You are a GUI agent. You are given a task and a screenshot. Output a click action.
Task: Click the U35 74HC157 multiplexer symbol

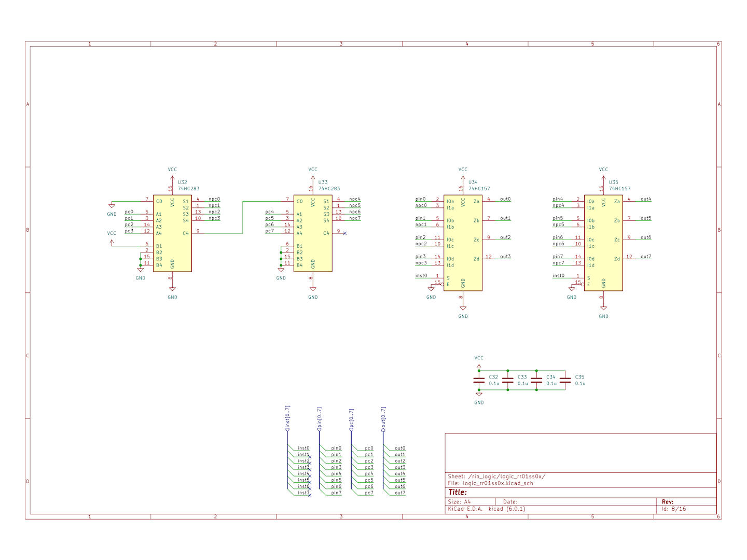point(603,243)
